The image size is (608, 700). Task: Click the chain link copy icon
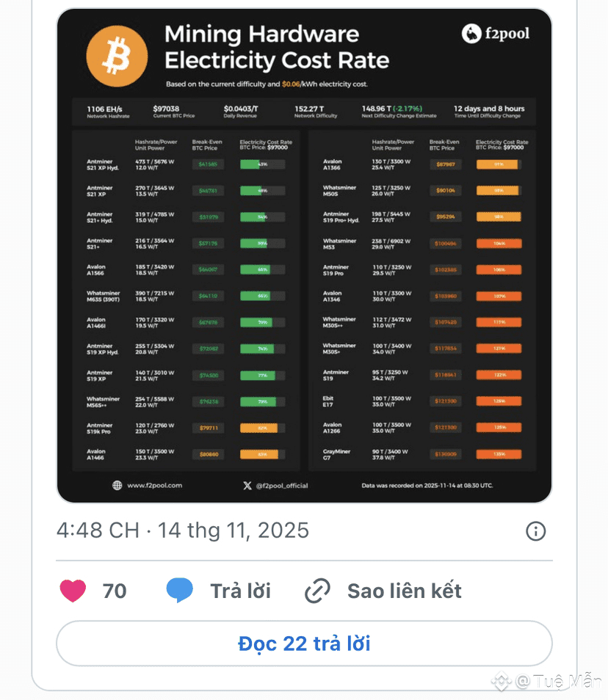coord(317,591)
